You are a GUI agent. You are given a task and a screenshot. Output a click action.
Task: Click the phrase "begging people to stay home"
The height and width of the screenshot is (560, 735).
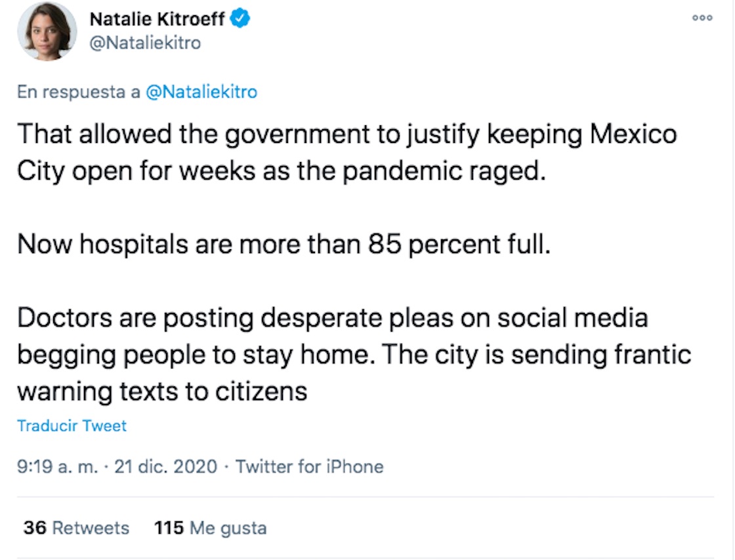tap(195, 355)
